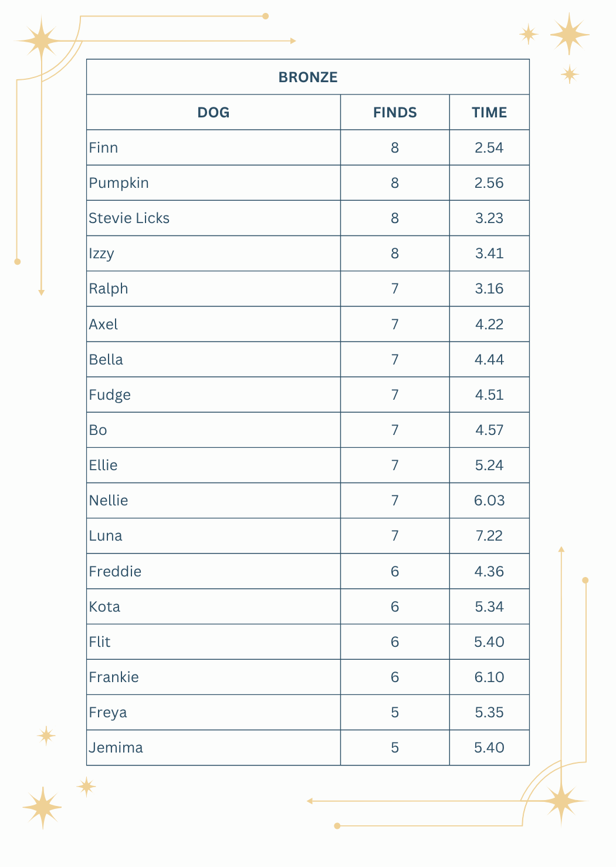Click the Stevie Licks entry
The width and height of the screenshot is (616, 867).
(129, 218)
